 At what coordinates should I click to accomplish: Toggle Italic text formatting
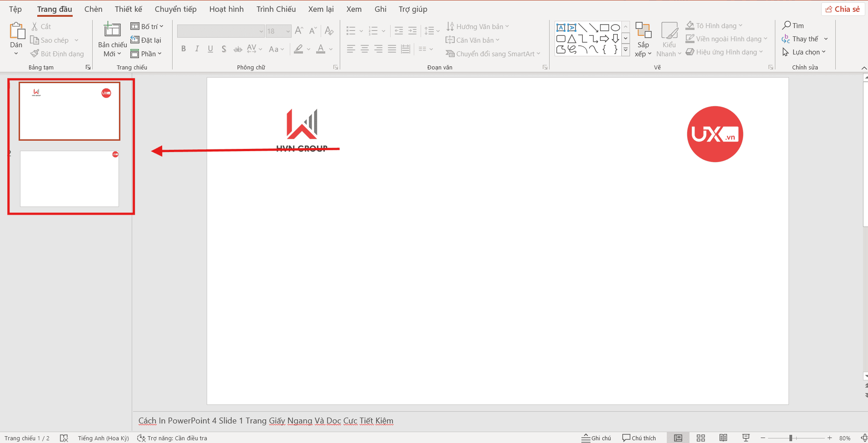197,49
